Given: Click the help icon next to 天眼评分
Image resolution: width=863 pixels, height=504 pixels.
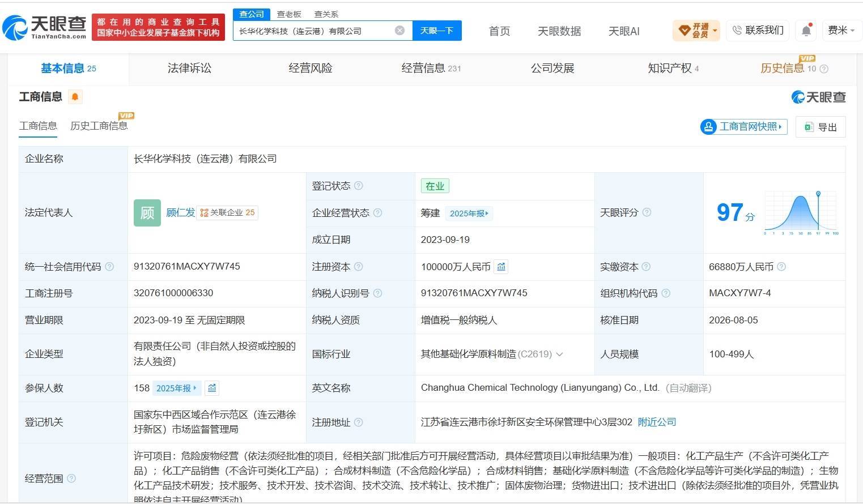Looking at the screenshot, I should point(647,212).
